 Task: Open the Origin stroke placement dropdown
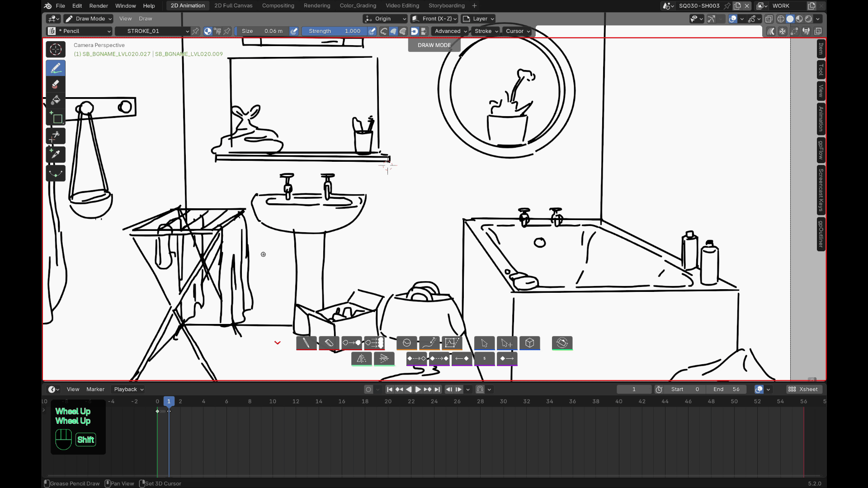(385, 19)
